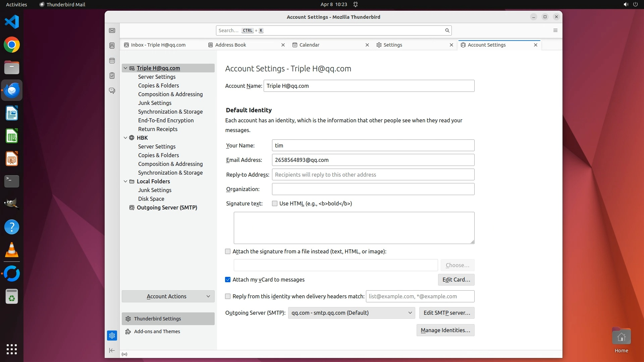Switch to the Address Book tab

click(x=230, y=45)
